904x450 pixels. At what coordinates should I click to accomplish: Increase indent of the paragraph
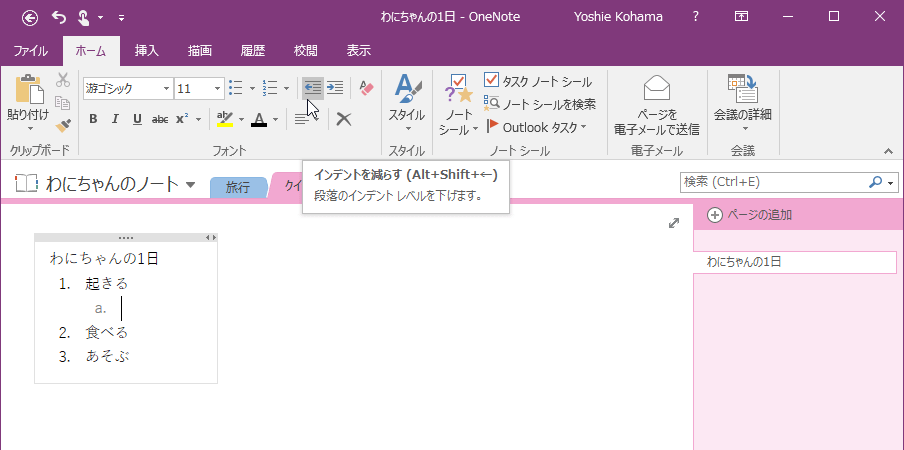[x=335, y=88]
